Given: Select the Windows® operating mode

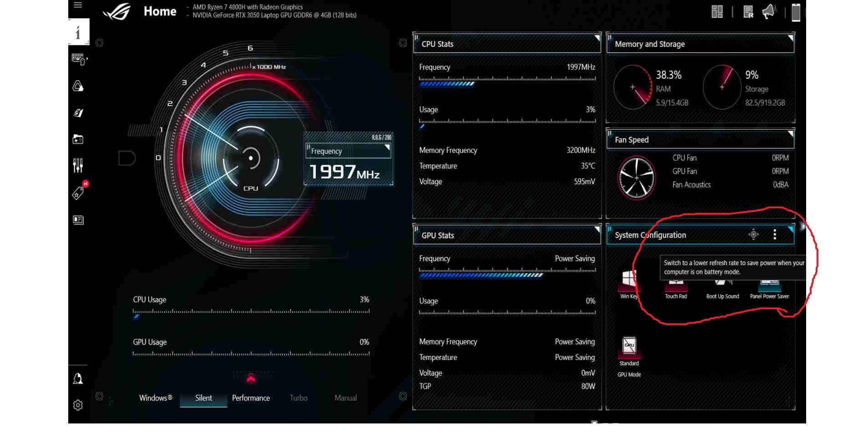Looking at the screenshot, I should point(156,398).
